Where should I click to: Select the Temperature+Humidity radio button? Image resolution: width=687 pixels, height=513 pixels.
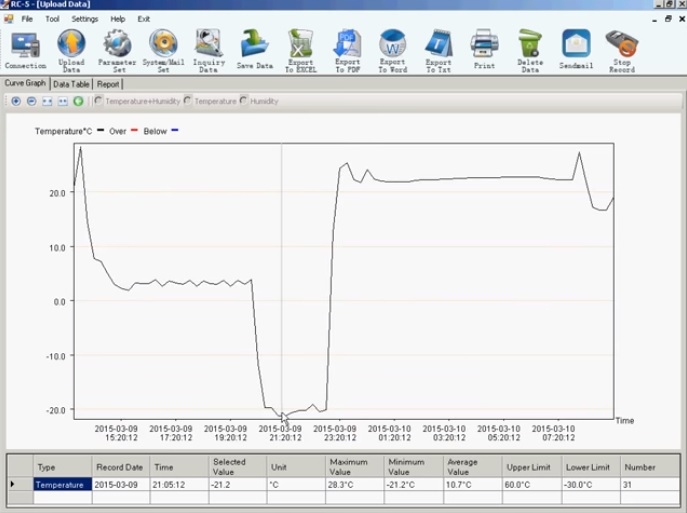[99, 101]
